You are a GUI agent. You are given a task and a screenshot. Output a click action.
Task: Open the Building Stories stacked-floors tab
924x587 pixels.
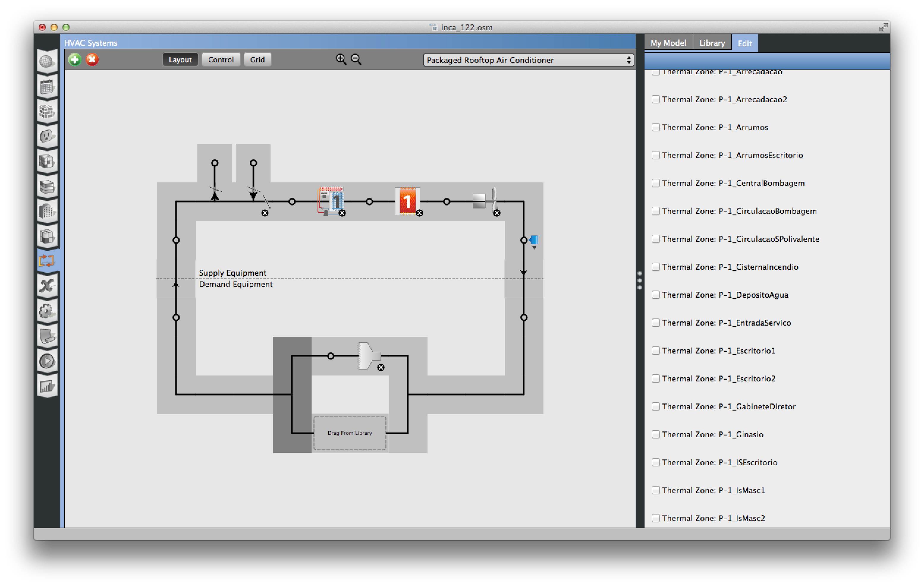[47, 186]
